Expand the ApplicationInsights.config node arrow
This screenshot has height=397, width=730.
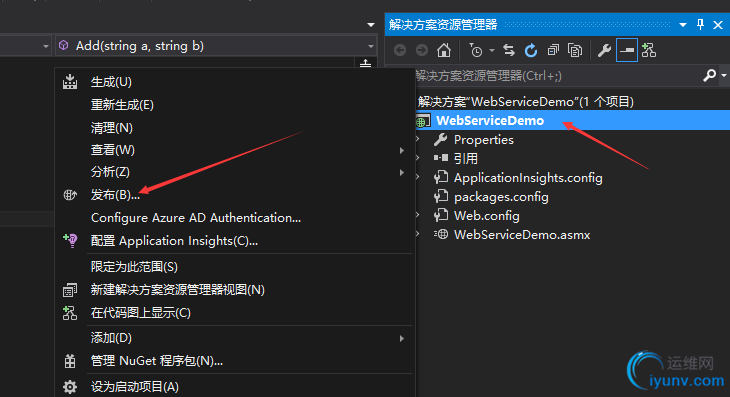pyautogui.click(x=418, y=177)
